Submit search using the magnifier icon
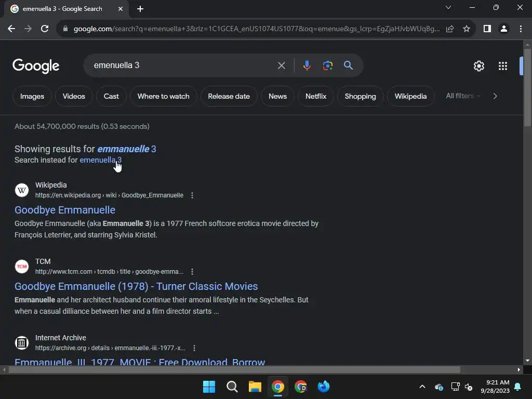This screenshot has width=532, height=399. (348, 65)
